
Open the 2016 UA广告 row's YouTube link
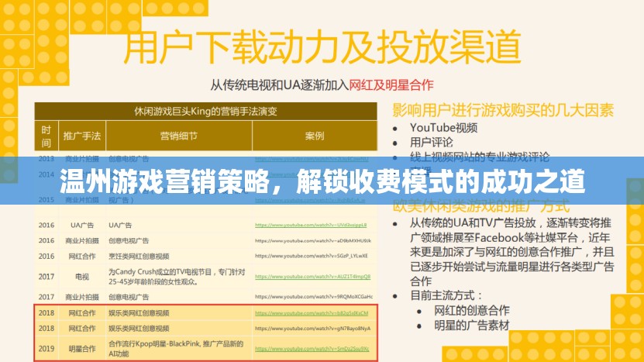coord(311,225)
